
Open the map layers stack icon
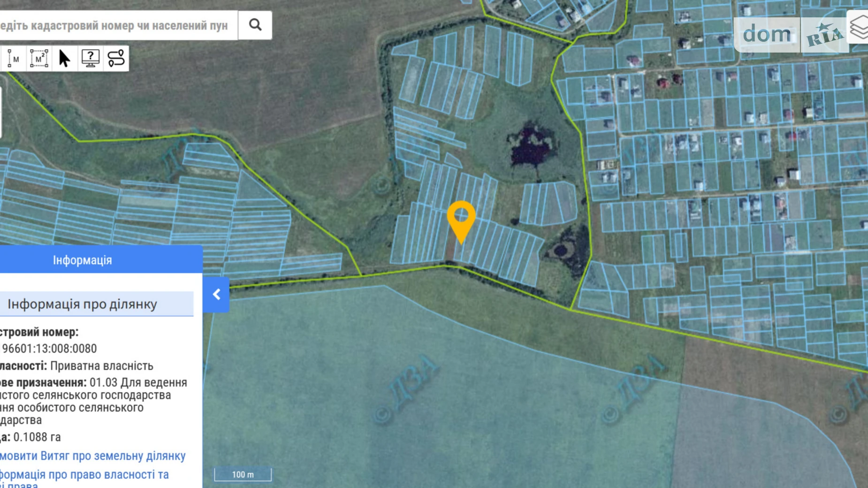859,27
